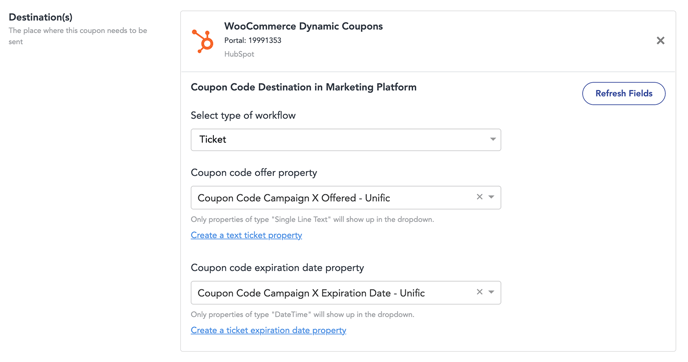Follow the Create a ticket expiration date property link
This screenshot has height=362, width=688.
point(268,330)
